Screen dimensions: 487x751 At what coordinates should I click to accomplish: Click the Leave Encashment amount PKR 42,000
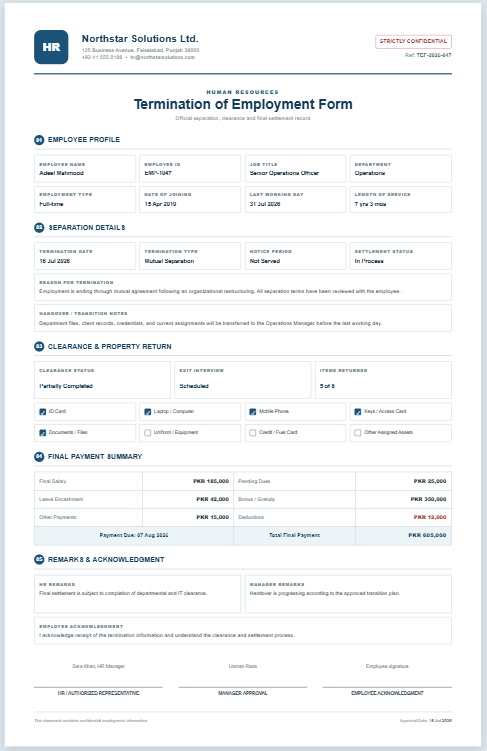(x=213, y=499)
